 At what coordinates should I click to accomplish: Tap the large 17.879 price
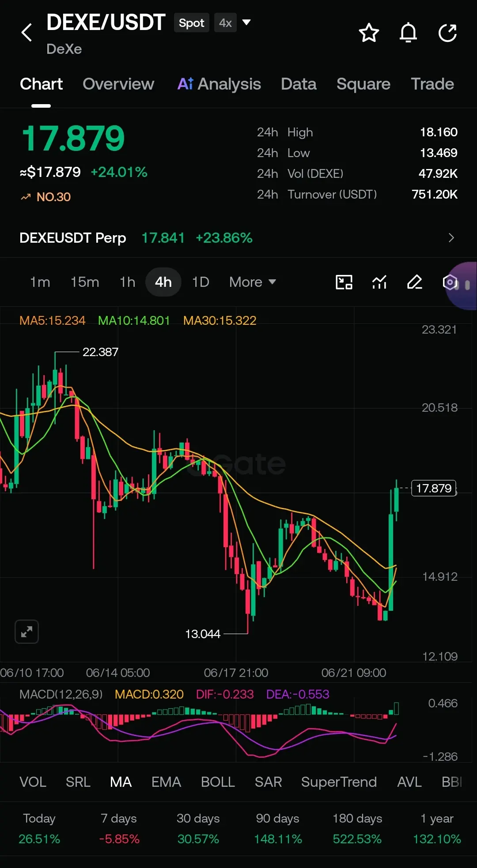(x=73, y=138)
